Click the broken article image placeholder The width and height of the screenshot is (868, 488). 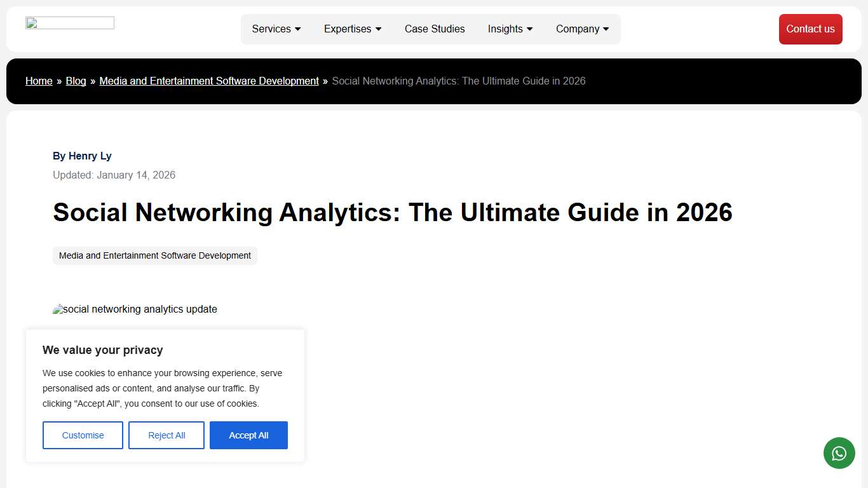click(x=135, y=309)
